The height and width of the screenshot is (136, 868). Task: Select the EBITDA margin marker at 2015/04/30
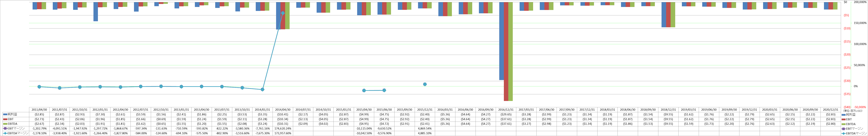364,91
